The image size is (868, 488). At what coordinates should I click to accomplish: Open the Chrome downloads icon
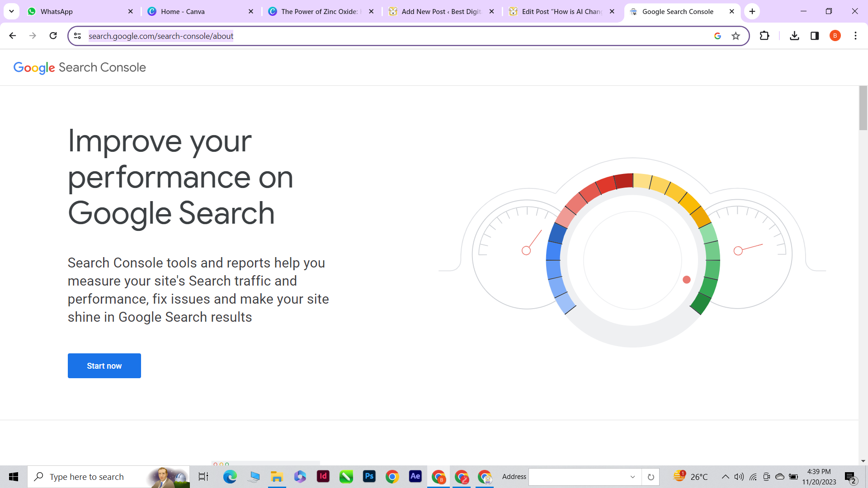coord(794,36)
